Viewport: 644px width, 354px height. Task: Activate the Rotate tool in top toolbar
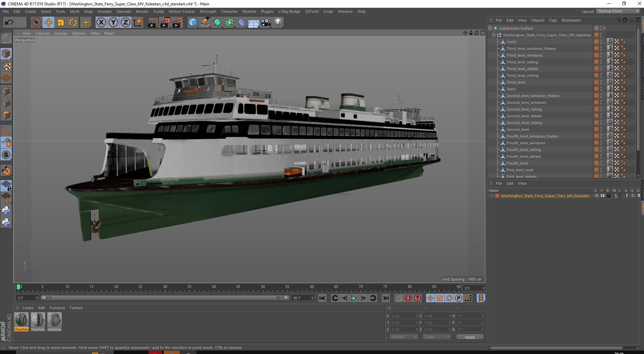pos(73,23)
